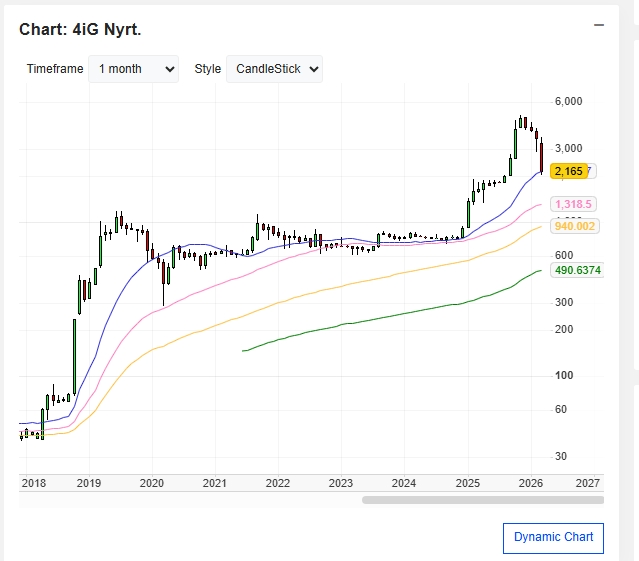639x561 pixels.
Task: Click the horizontal chart scrollbar thumb
Action: point(482,499)
